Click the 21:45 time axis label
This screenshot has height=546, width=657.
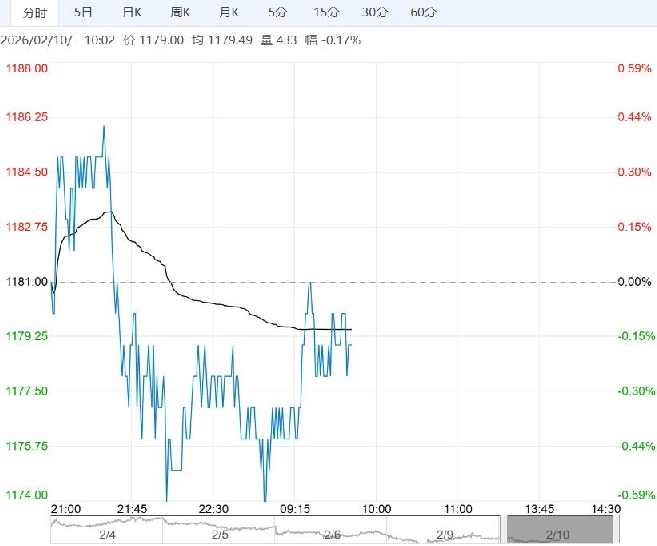point(132,509)
